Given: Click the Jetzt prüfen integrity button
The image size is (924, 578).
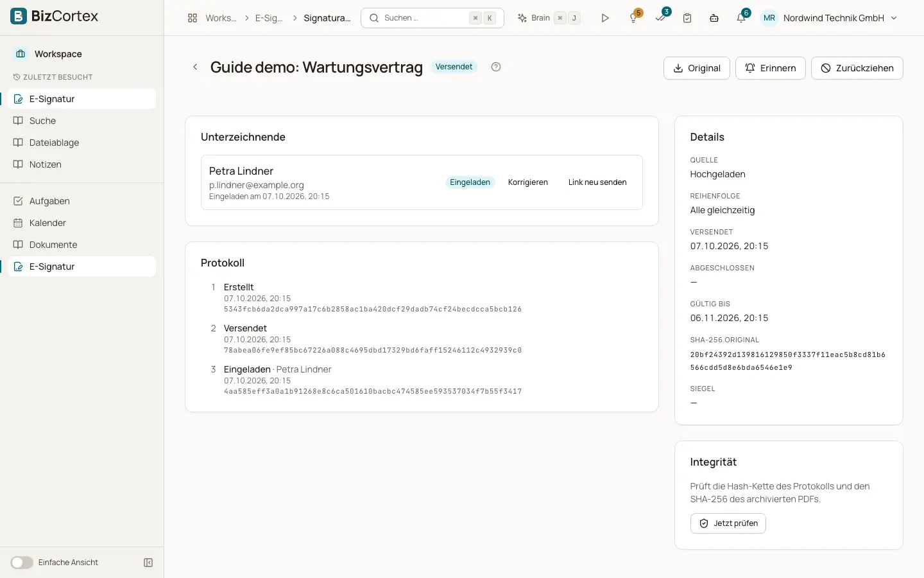Looking at the screenshot, I should pos(728,523).
